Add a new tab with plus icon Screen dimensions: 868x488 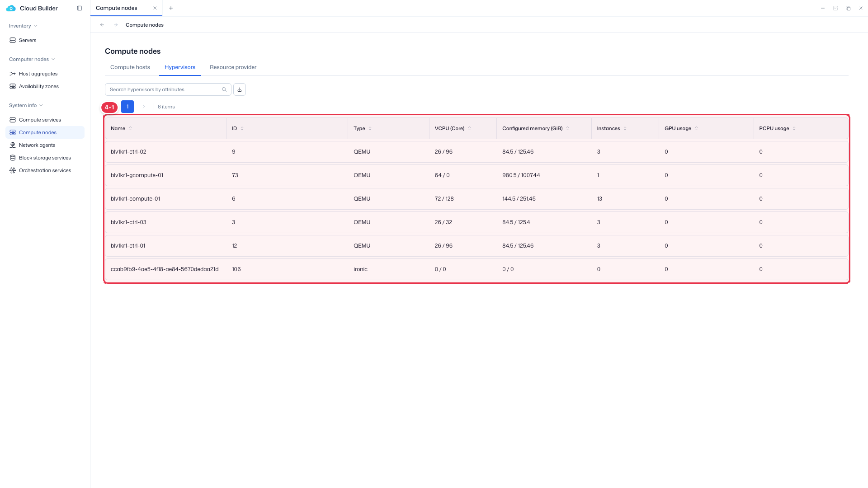pyautogui.click(x=171, y=8)
